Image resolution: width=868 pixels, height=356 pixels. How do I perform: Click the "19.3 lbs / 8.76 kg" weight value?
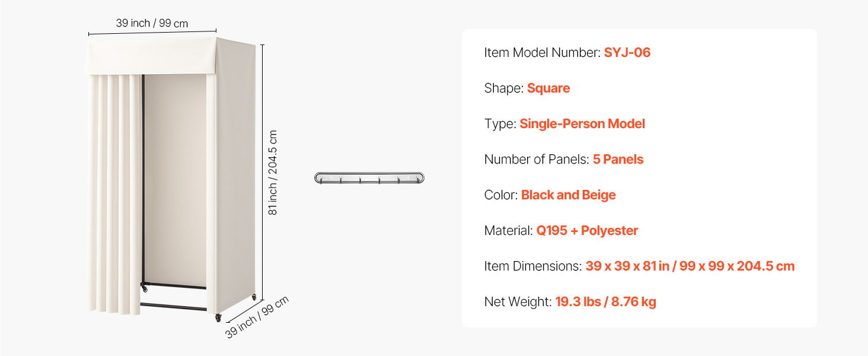coord(605,302)
